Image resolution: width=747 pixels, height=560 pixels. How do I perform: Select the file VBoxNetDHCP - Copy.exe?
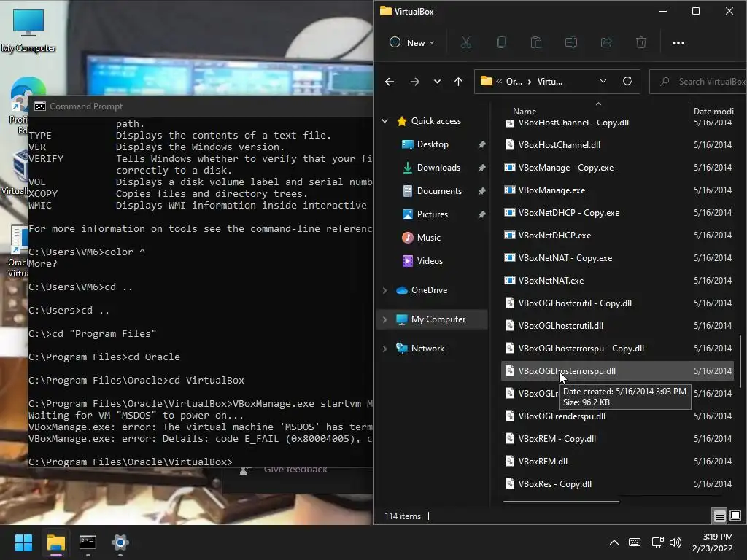pos(569,213)
